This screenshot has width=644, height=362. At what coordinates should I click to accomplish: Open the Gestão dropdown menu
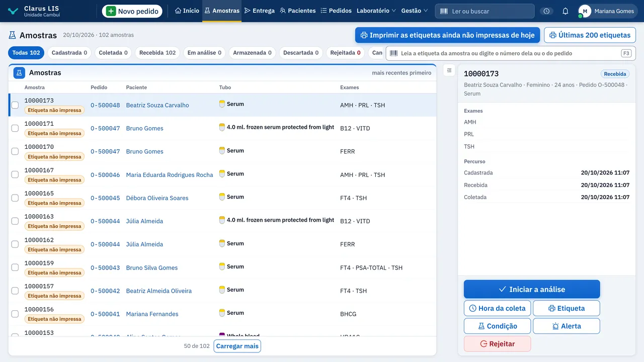[415, 11]
